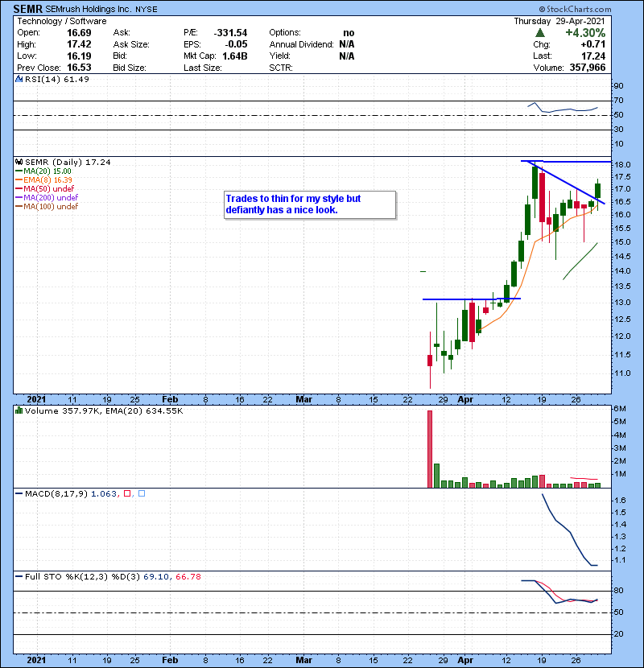Click the Apr label on price chart date axis
This screenshot has height=668, width=644.
465,399
